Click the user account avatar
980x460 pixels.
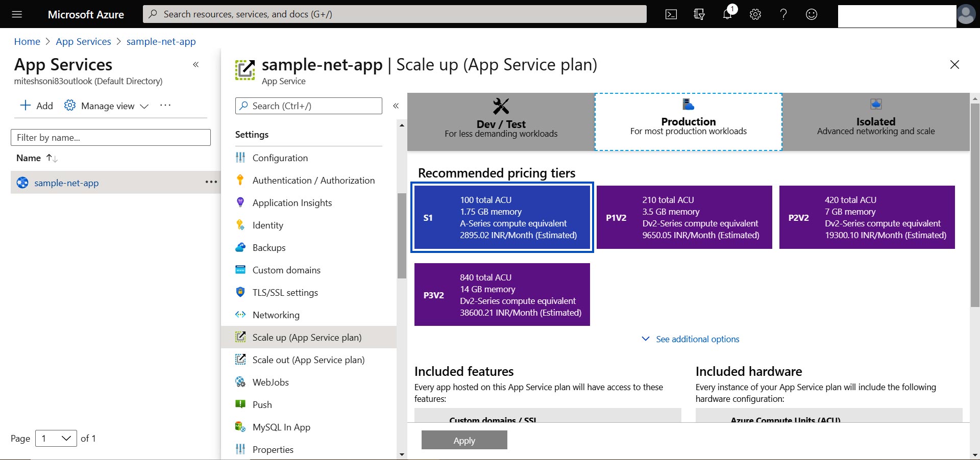966,14
